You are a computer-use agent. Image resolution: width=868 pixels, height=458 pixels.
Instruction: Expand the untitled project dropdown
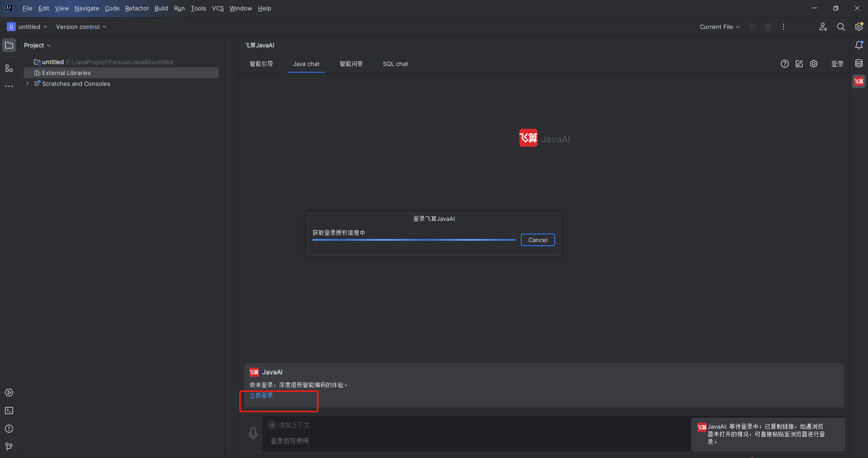click(x=27, y=27)
